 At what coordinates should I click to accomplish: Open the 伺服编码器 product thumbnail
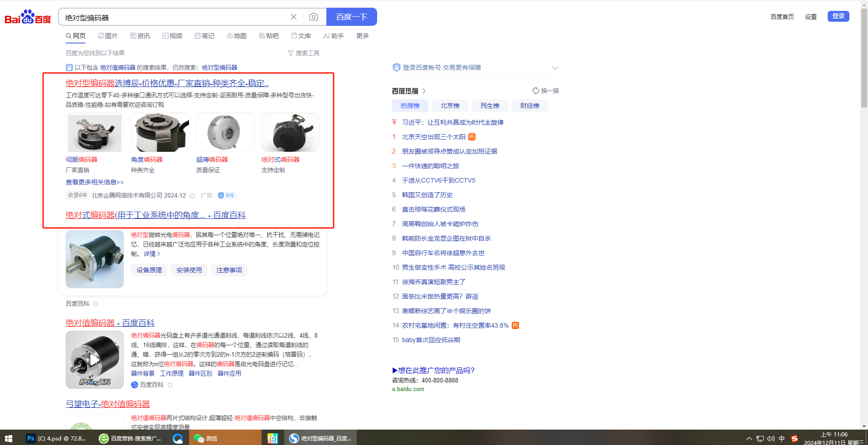pyautogui.click(x=95, y=132)
